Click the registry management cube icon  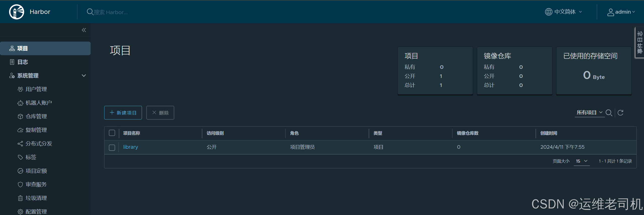[20, 116]
